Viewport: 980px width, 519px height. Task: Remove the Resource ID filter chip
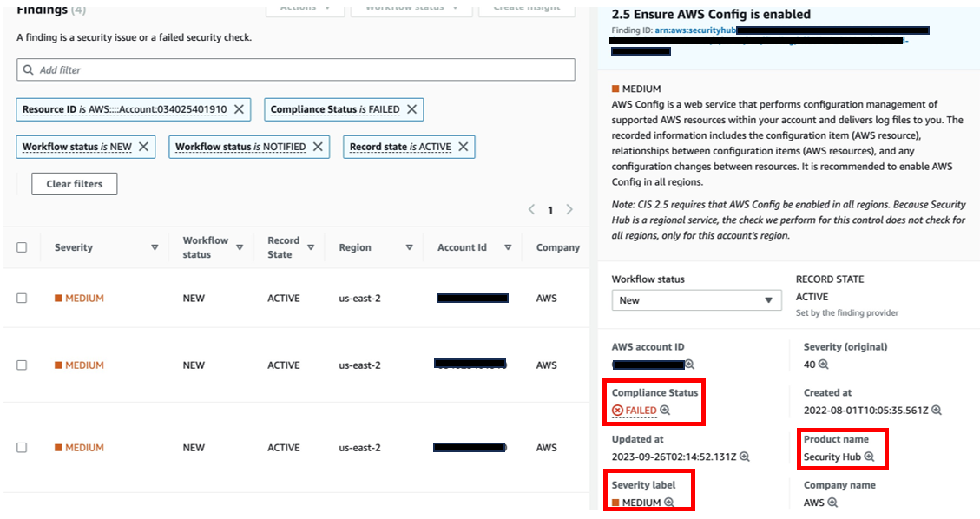pos(239,109)
